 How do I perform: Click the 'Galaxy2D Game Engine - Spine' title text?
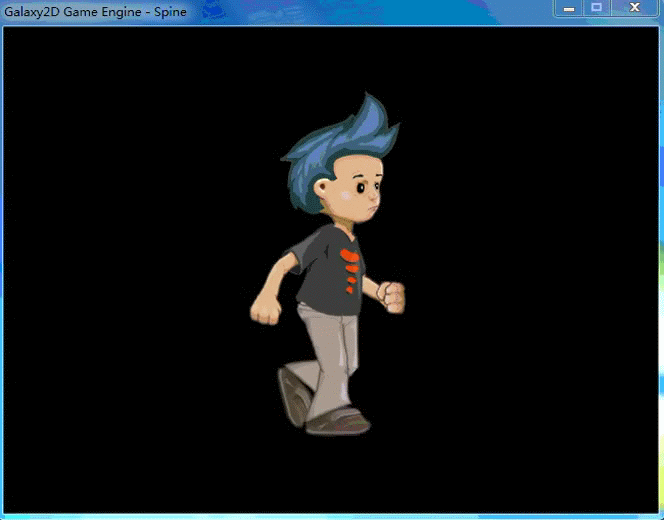pos(95,12)
